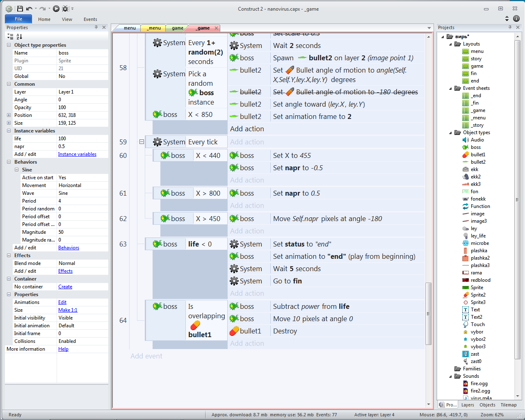Select the Audio object in Projects
525x420 pixels.
477,140
